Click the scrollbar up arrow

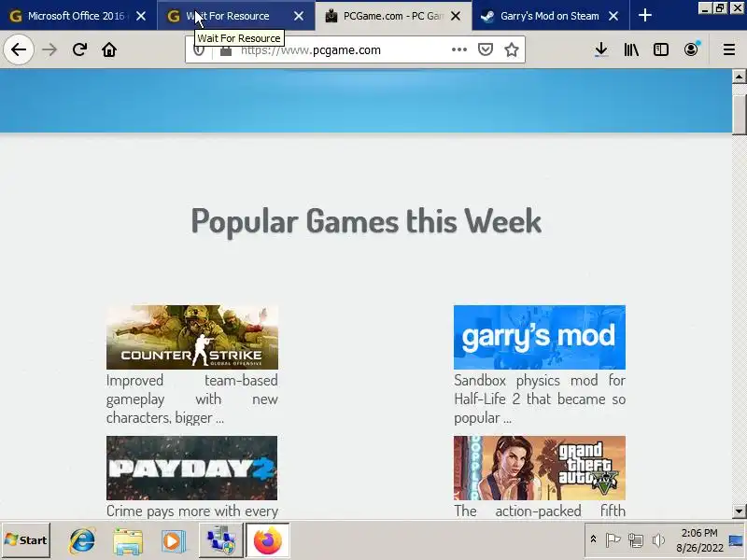click(x=739, y=77)
